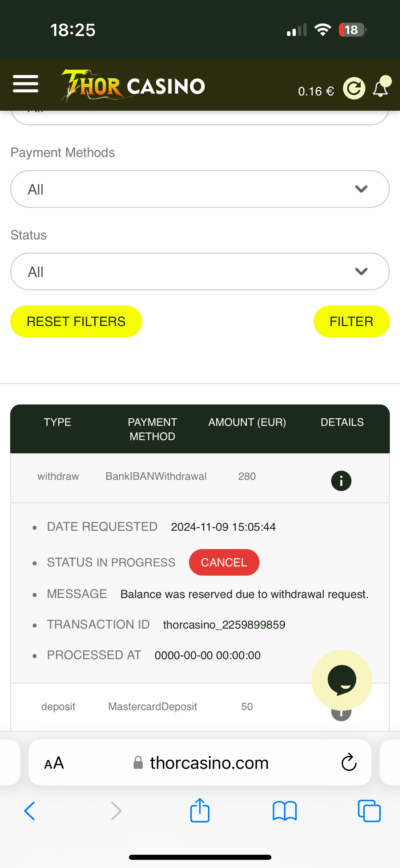Viewport: 400px width, 868px height.
Task: Go back to the previous page
Action: [30, 811]
